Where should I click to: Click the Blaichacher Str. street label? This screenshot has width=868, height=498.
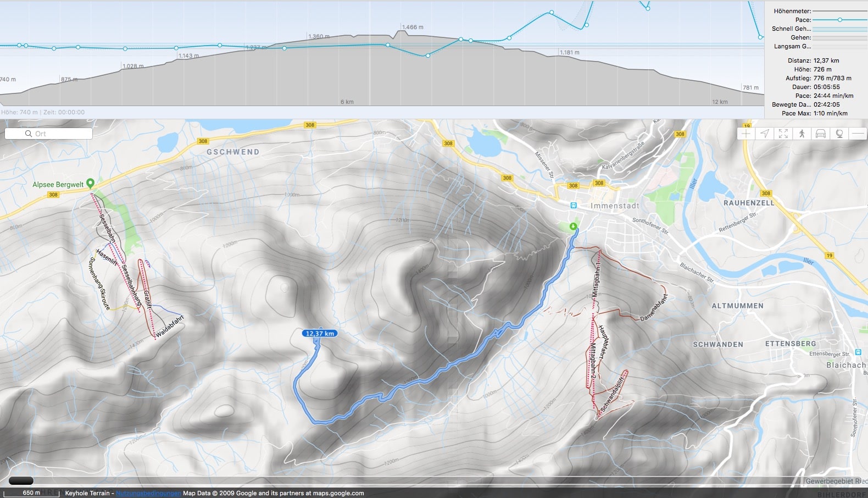tap(697, 272)
